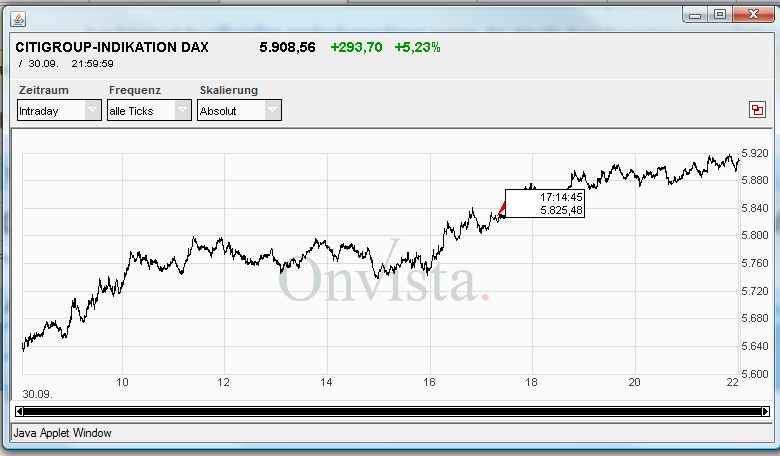Minimize the chart window

695,15
